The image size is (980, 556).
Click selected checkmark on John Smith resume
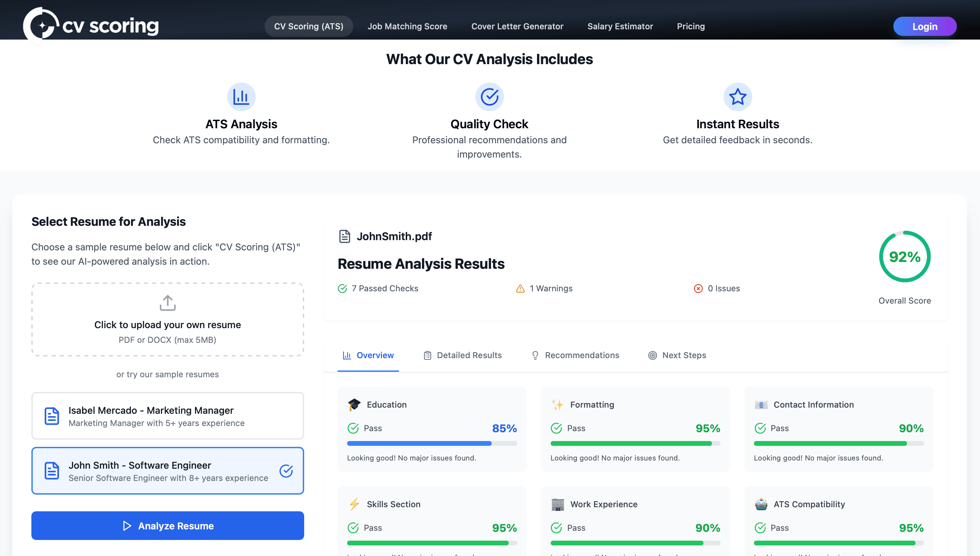286,471
